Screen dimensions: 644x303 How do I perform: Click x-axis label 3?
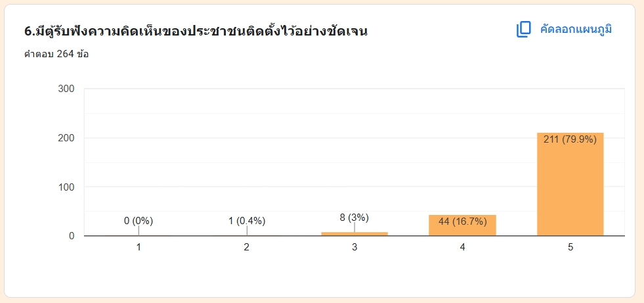point(354,247)
